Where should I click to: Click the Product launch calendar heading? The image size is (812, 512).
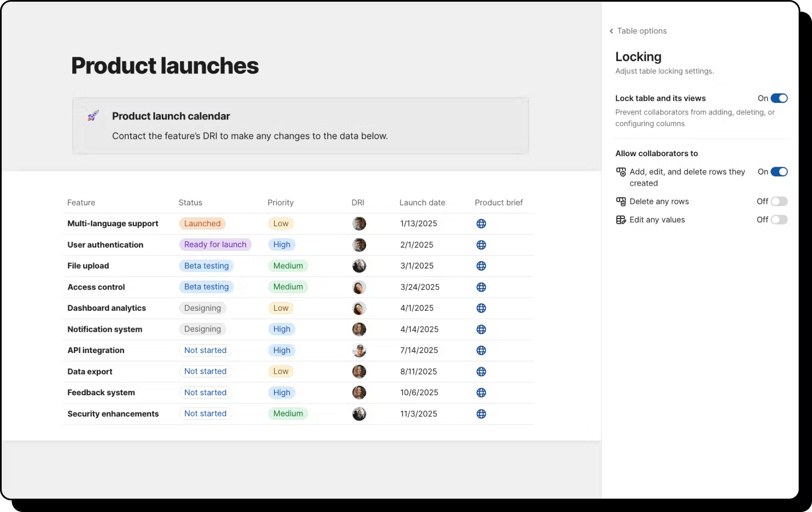pos(171,116)
